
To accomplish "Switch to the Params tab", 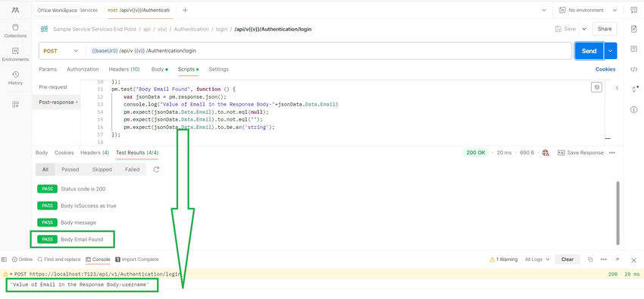I will click(x=48, y=69).
